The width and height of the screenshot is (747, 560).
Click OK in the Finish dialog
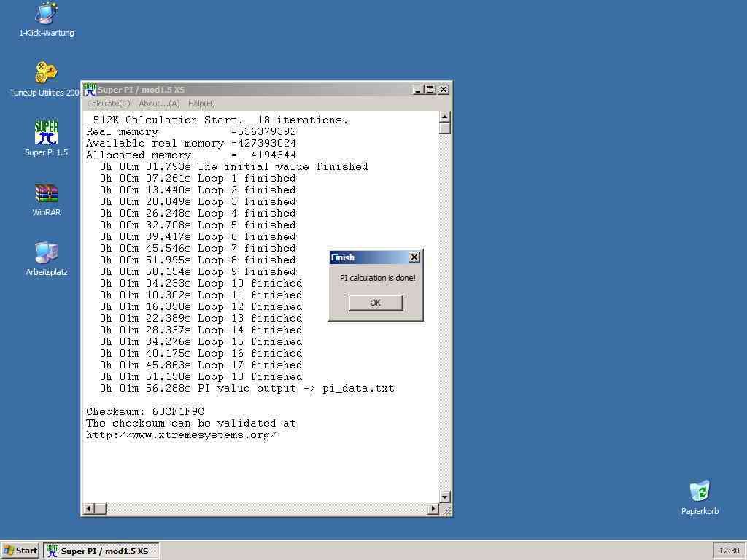[376, 303]
